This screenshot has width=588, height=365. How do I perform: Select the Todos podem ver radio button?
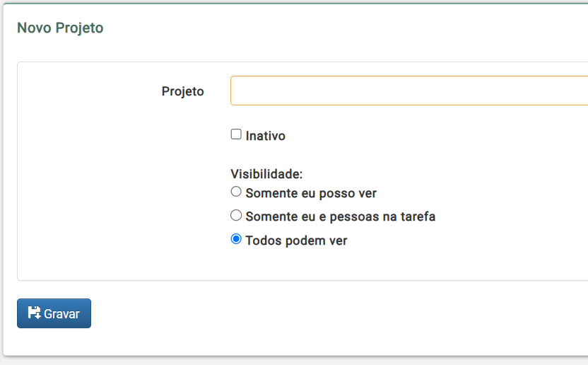tap(236, 239)
